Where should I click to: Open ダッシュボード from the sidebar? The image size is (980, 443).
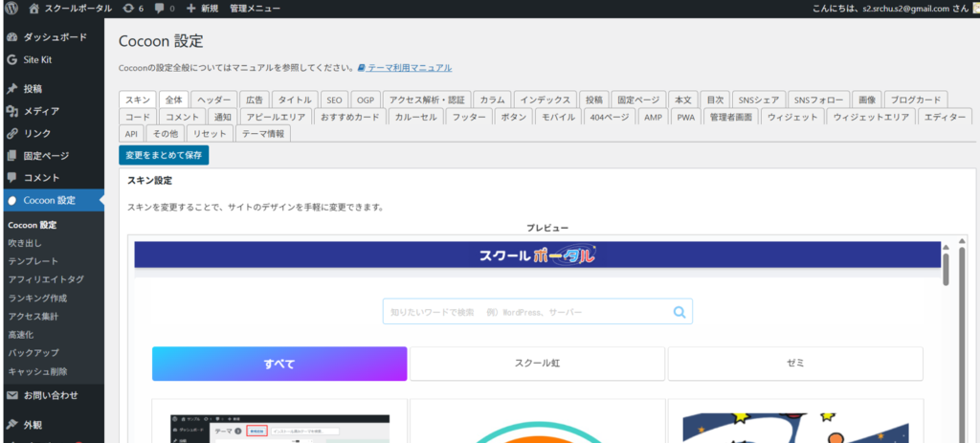55,37
